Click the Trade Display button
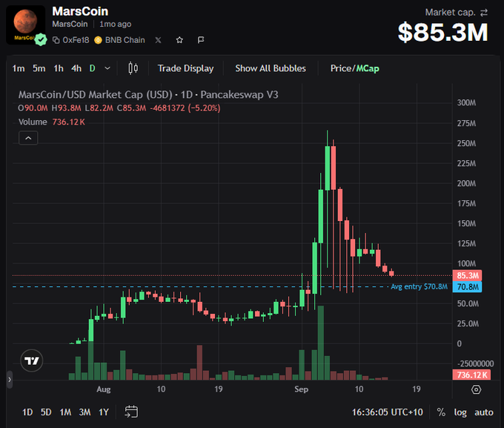 coord(185,68)
